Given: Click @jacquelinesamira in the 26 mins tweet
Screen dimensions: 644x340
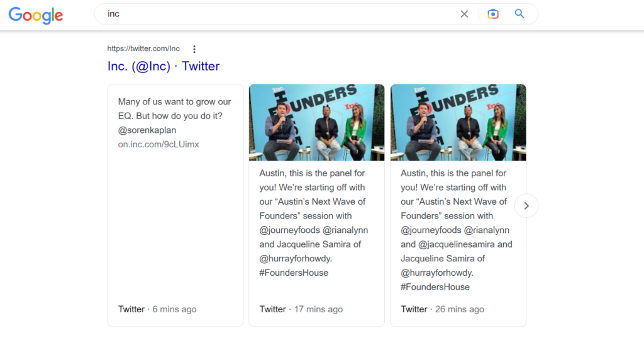Looking at the screenshot, I should (x=457, y=244).
